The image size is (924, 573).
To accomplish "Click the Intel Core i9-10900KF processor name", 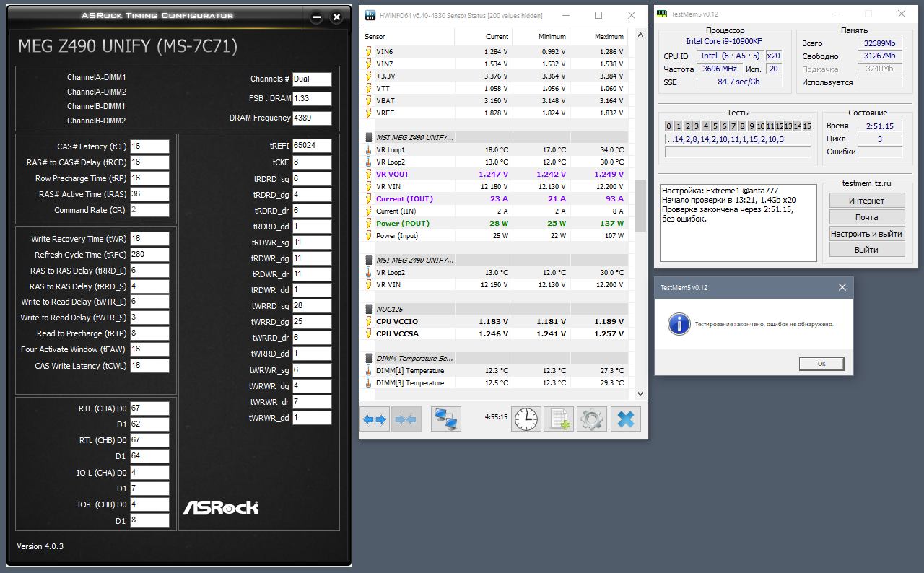I will [725, 41].
